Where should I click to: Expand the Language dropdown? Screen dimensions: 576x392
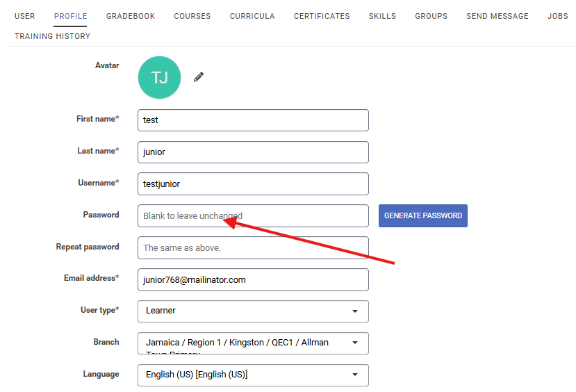tap(253, 375)
